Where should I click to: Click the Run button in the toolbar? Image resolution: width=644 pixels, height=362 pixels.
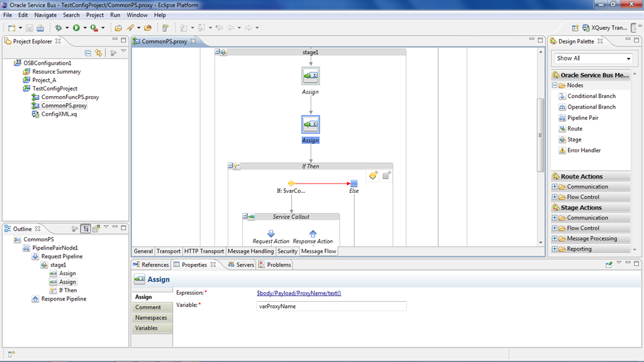(x=76, y=28)
